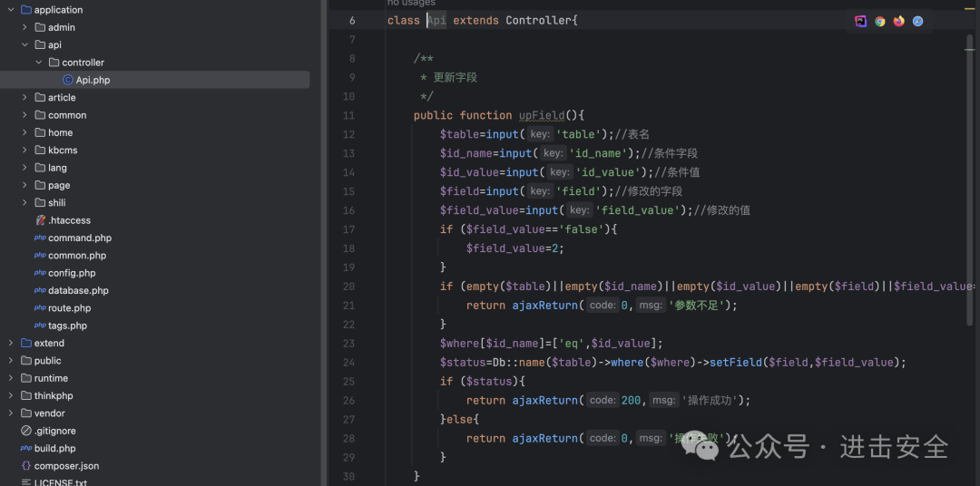Expand the common folder
980x486 pixels.
(24, 115)
